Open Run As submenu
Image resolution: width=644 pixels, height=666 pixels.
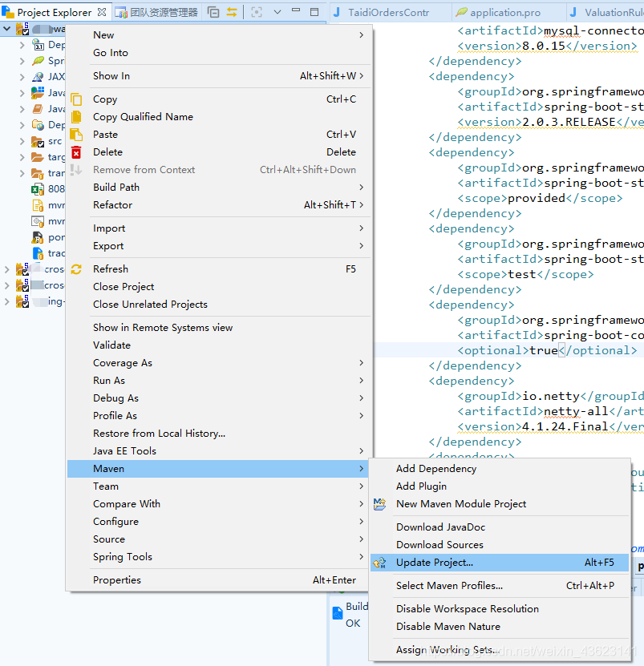tap(219, 381)
